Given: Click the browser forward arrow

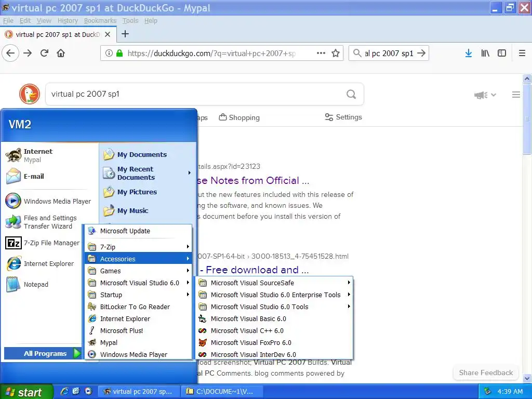Looking at the screenshot, I should click(28, 53).
